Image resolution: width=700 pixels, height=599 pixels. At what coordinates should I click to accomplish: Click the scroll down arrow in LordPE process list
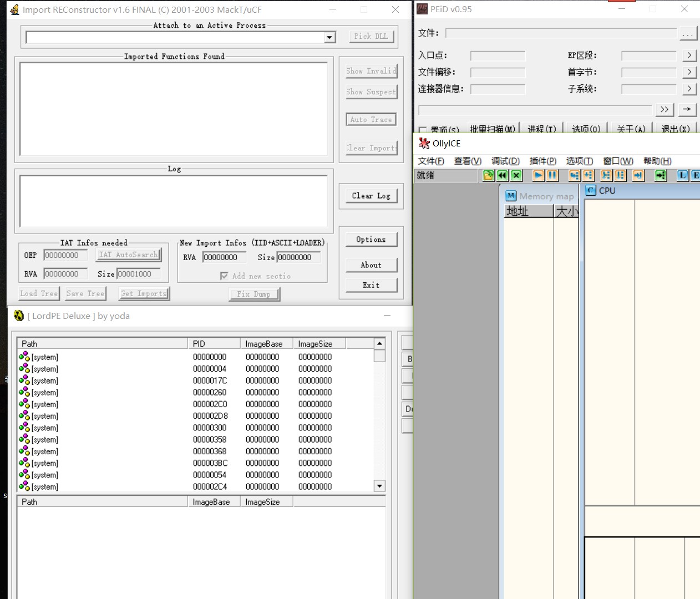pyautogui.click(x=379, y=486)
